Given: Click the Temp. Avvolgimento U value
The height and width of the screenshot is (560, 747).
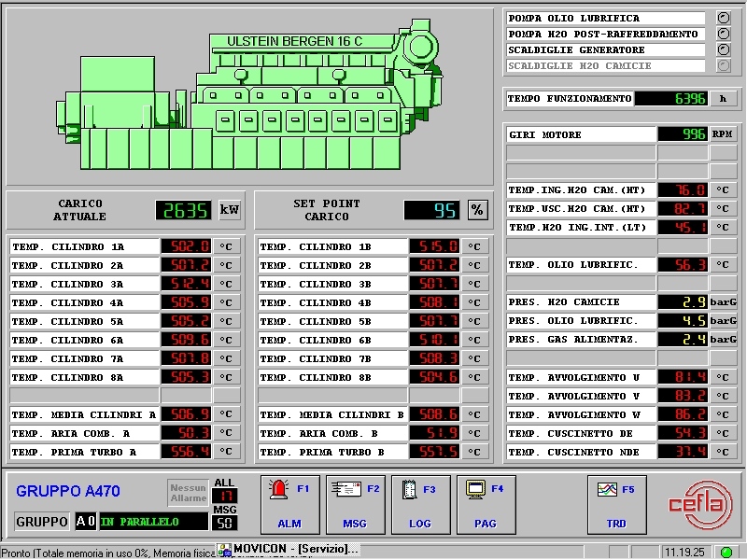Looking at the screenshot, I should (x=683, y=377).
